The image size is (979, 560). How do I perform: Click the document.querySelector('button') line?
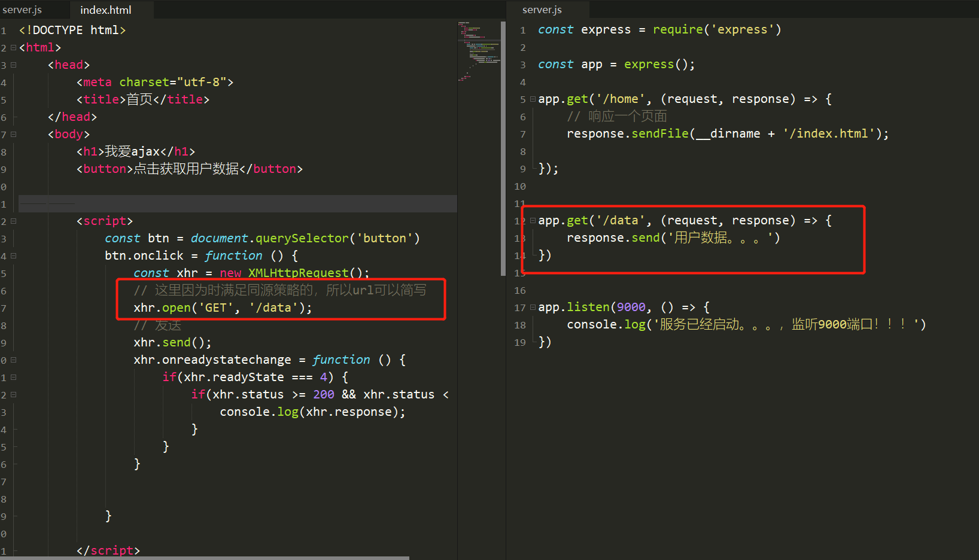(262, 238)
